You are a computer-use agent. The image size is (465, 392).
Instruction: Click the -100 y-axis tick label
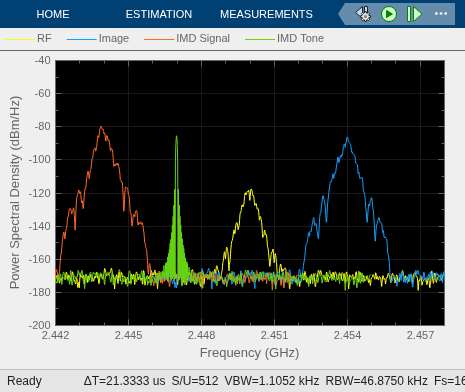coord(40,159)
